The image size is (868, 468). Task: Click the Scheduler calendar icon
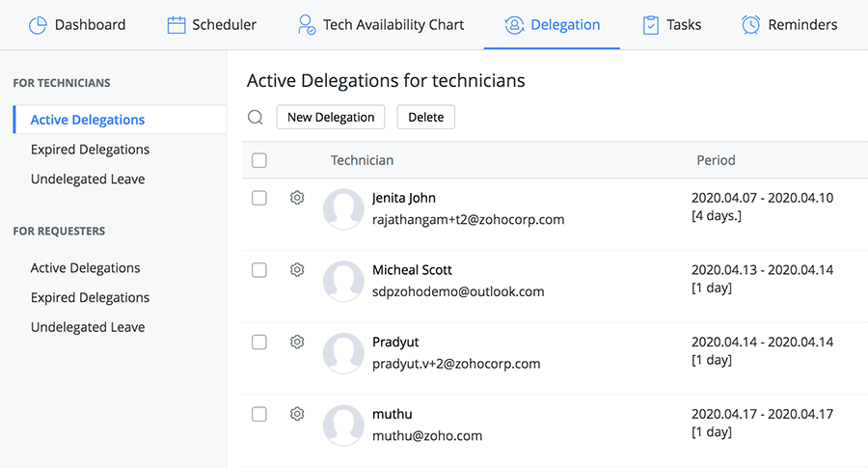(x=176, y=25)
